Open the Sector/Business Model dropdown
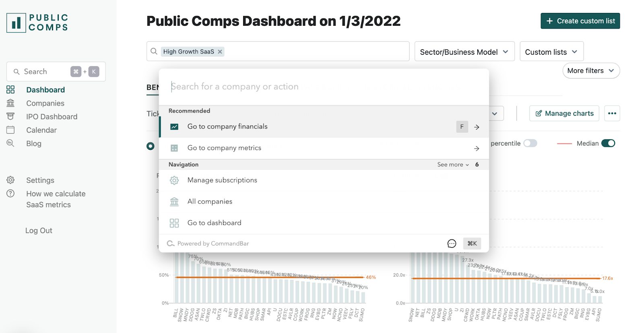644x333 pixels. (x=464, y=52)
